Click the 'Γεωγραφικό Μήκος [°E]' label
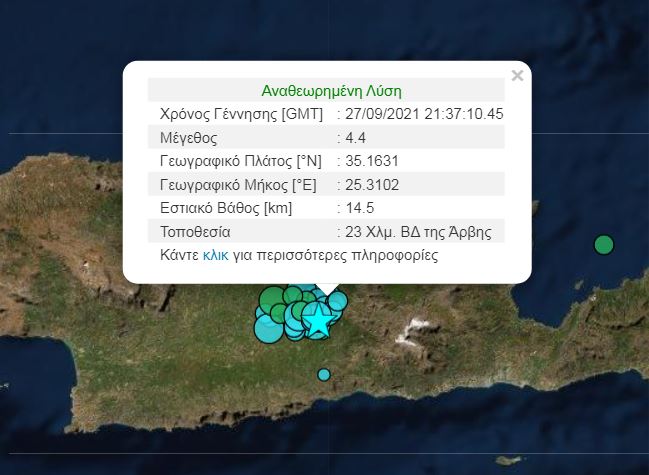Screen dimensions: 649x475 coord(238,185)
